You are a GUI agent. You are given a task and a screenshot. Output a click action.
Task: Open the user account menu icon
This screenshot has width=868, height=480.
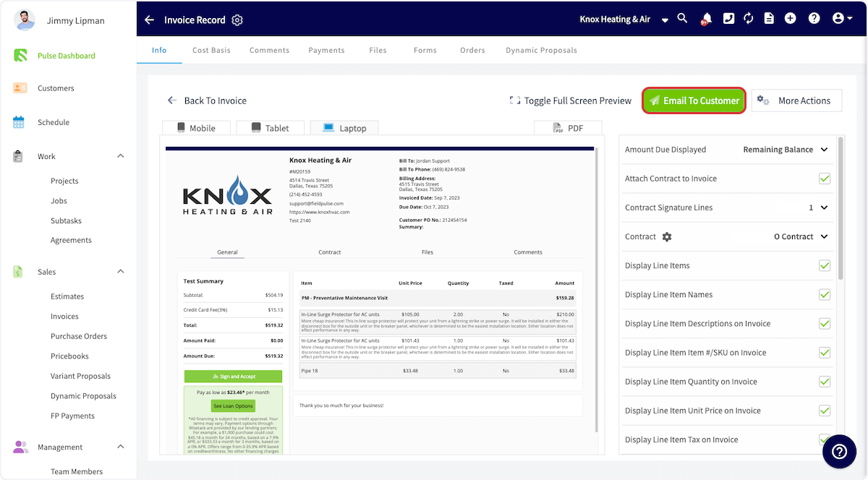[842, 19]
